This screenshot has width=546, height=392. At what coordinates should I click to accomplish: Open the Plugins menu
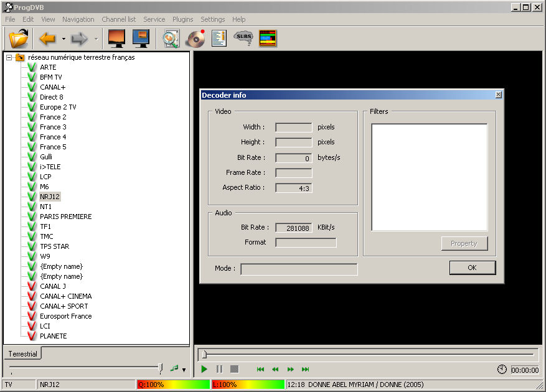183,19
